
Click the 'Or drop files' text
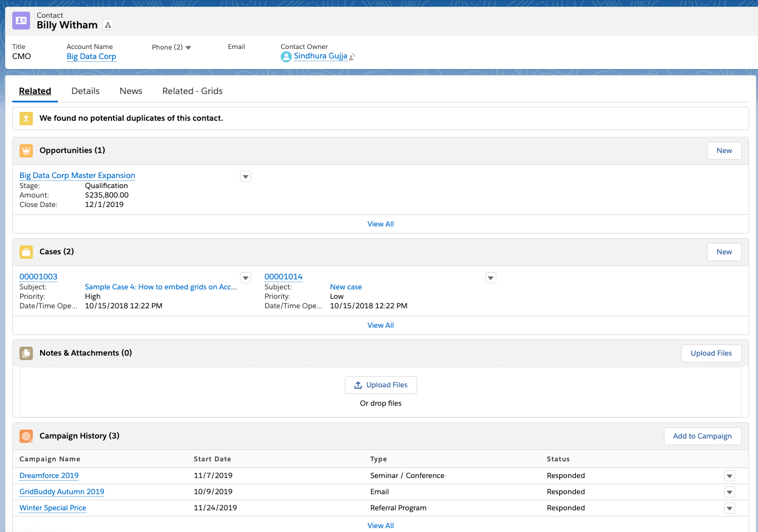(381, 403)
